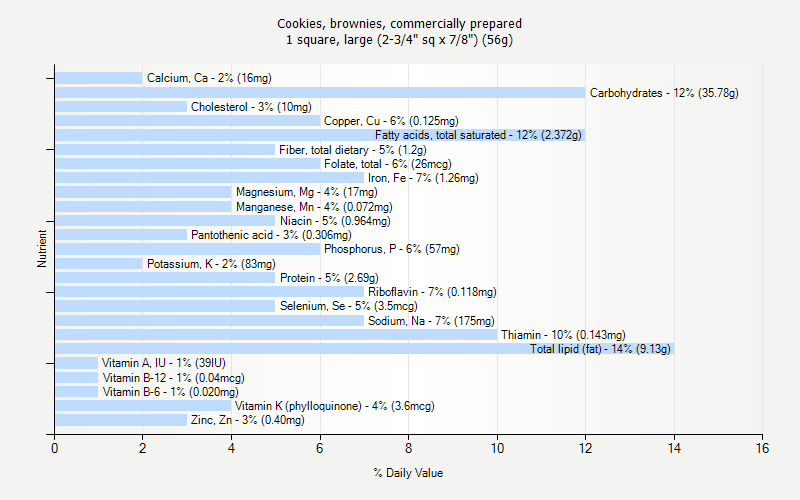Click the Zinc, Zn - 3% (0.40mg) label

pos(247,420)
